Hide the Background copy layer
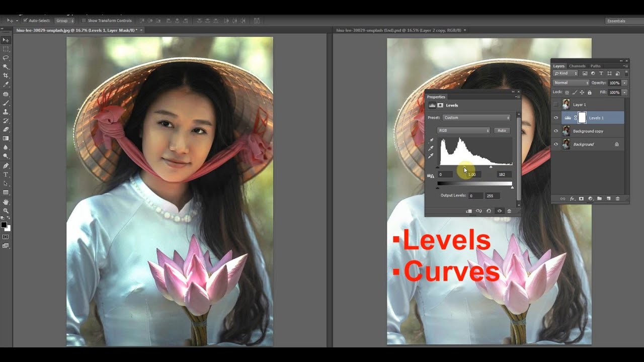Screen dimensions: 644x362 click(x=556, y=131)
